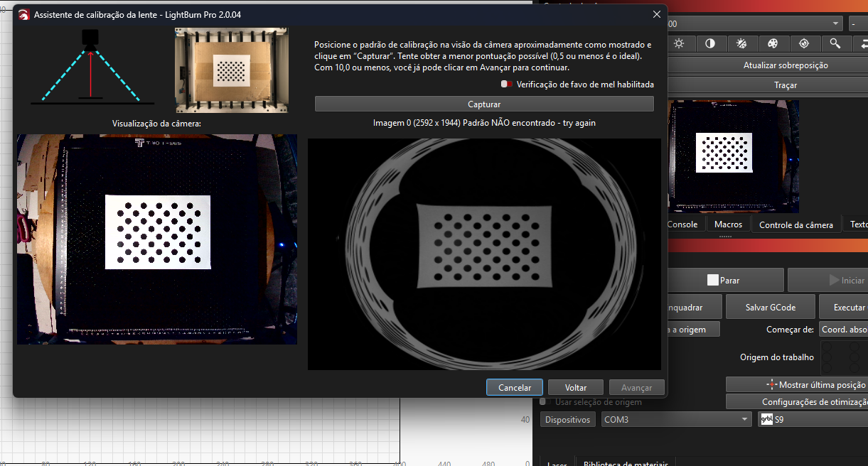Click the Capturar button
This screenshot has width=868, height=466.
click(483, 104)
